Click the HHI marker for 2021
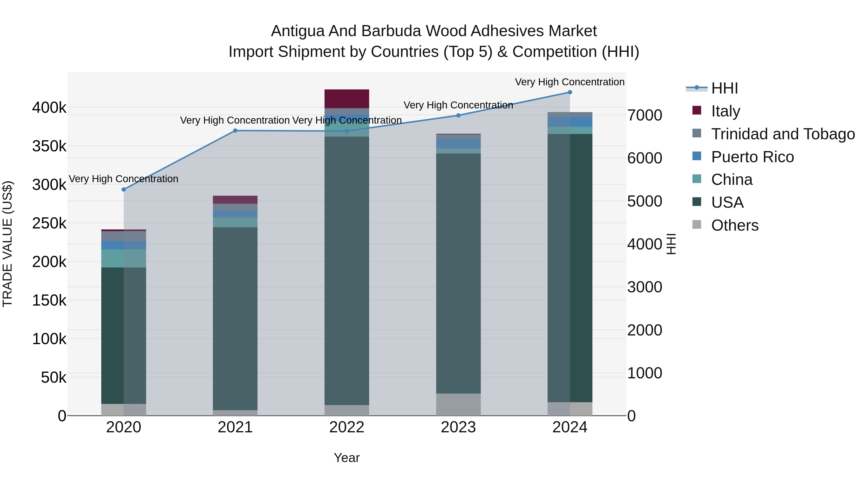The width and height of the screenshot is (868, 488). pyautogui.click(x=235, y=131)
